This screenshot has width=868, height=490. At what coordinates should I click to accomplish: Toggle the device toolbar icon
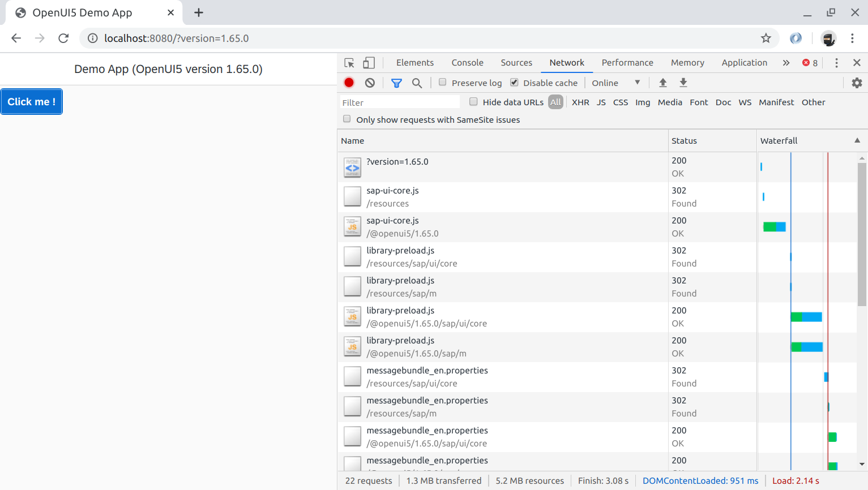pyautogui.click(x=369, y=63)
